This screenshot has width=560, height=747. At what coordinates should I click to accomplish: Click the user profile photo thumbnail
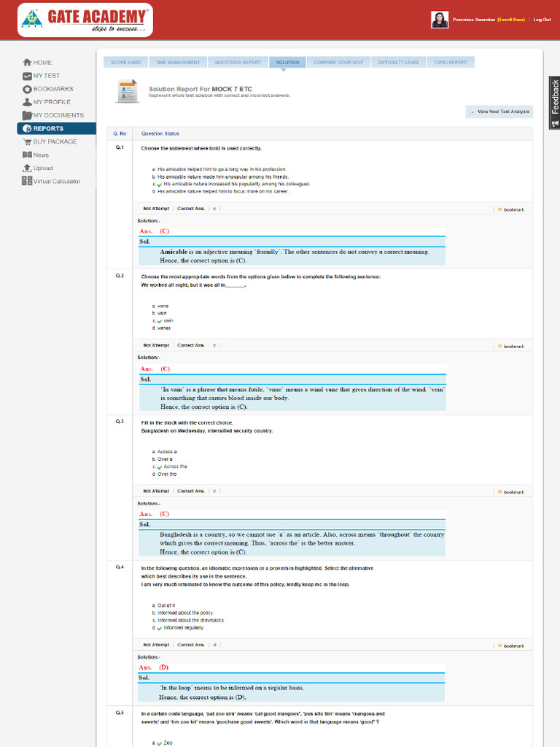coord(440,20)
